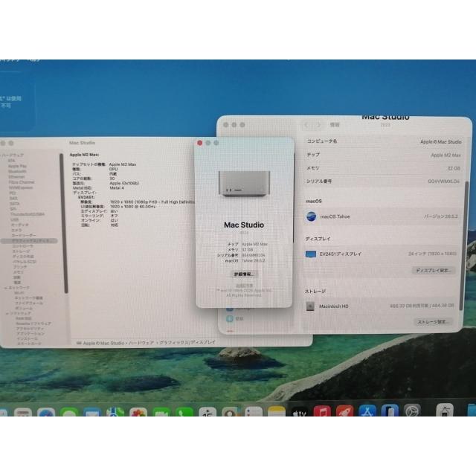Viewport: 476px width, 476px height.
Task: Open Messages from the Dock
Action: coord(69,411)
